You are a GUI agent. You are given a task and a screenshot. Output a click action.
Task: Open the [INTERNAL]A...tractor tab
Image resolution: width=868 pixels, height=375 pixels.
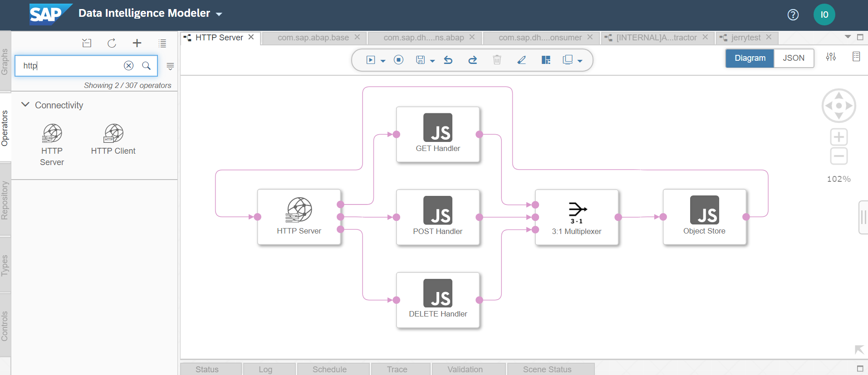[656, 38]
